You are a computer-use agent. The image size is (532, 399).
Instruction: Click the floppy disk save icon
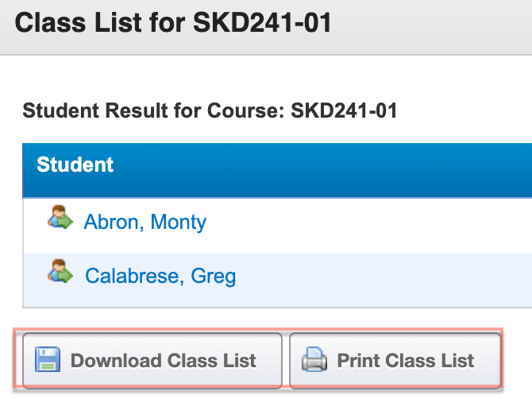48,359
